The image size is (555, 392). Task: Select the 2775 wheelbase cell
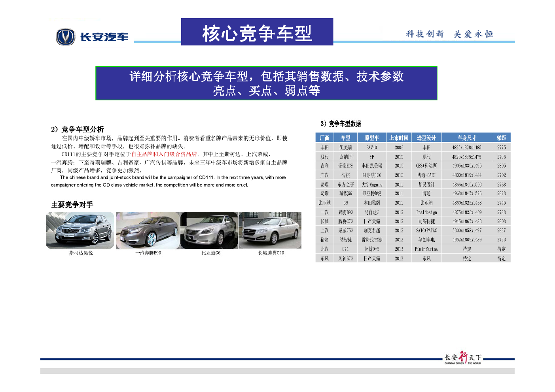click(502, 147)
